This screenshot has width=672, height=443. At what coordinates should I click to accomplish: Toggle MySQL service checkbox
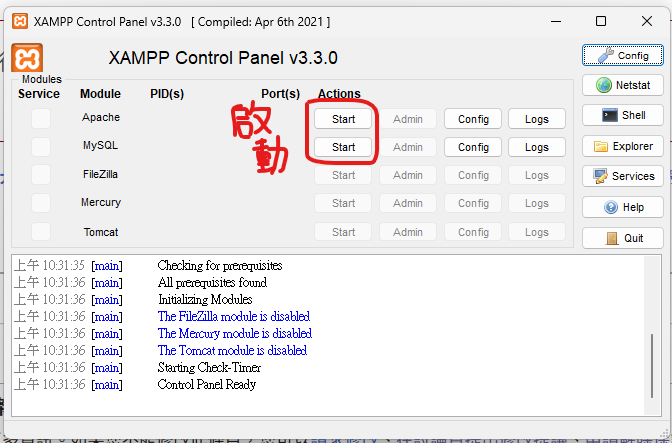pyautogui.click(x=41, y=147)
